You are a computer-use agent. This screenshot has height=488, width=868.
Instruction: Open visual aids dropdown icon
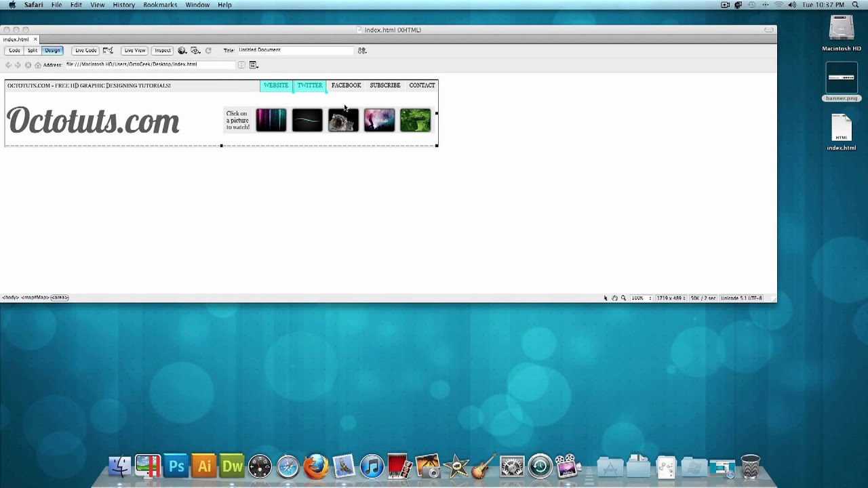(195, 50)
